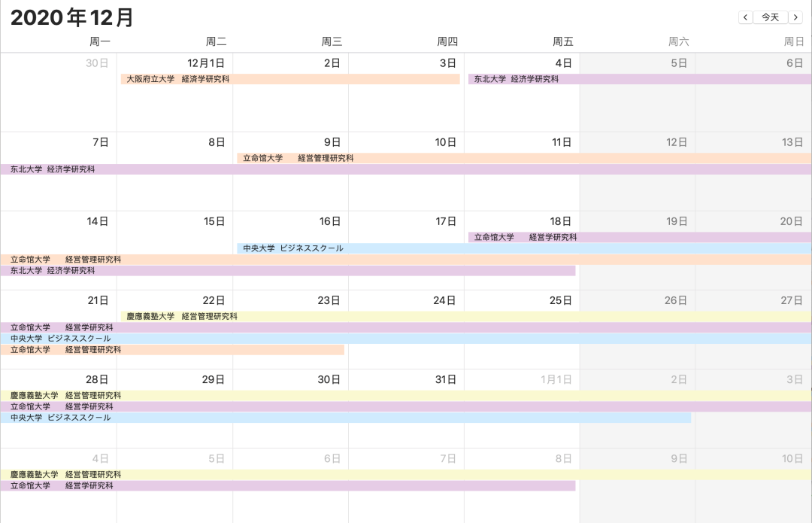Select Sunday 20日
Viewport: 812px width, 523px height.
pyautogui.click(x=792, y=221)
